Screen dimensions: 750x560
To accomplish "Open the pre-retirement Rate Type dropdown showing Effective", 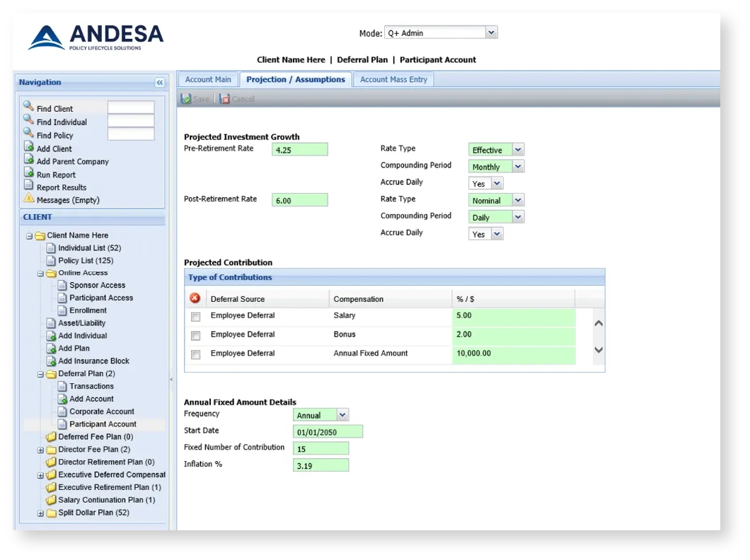I will [518, 150].
